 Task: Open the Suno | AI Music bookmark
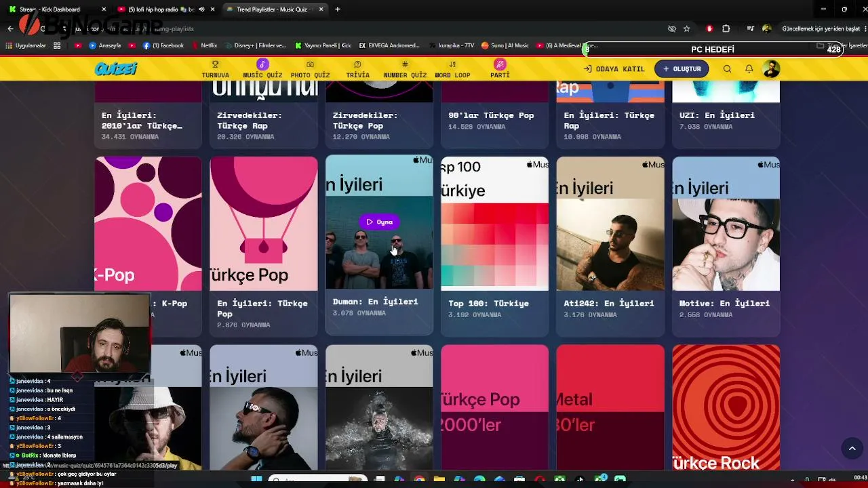[505, 45]
